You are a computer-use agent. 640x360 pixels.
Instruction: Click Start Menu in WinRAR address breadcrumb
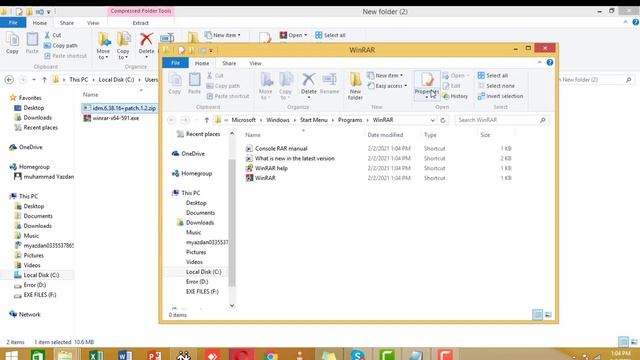[x=313, y=120]
